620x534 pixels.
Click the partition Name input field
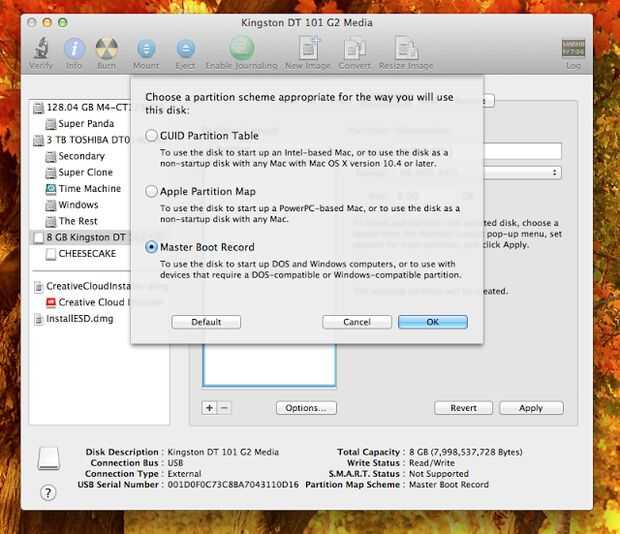point(522,151)
